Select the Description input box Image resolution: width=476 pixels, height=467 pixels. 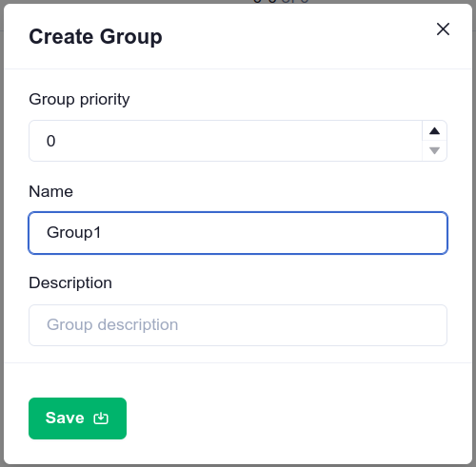238,325
